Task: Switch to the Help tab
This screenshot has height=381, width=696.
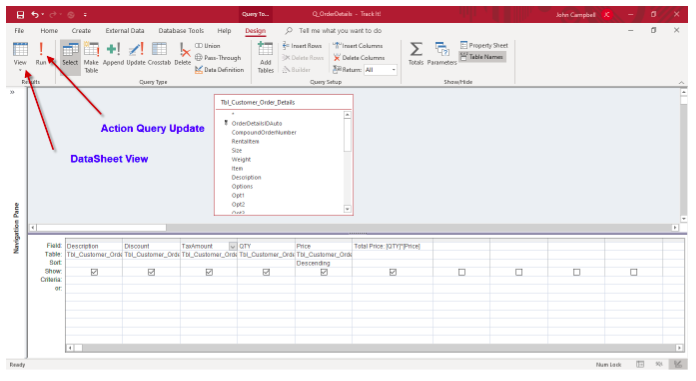Action: click(x=224, y=31)
